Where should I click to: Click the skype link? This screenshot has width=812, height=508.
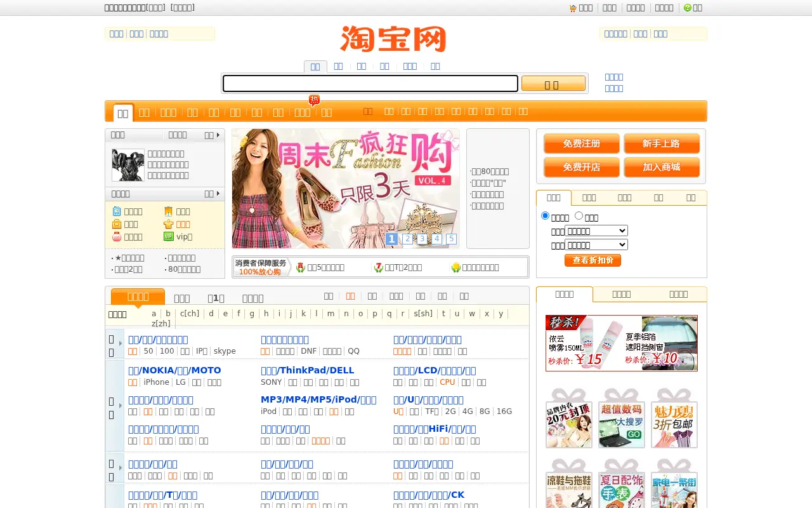pyautogui.click(x=225, y=351)
